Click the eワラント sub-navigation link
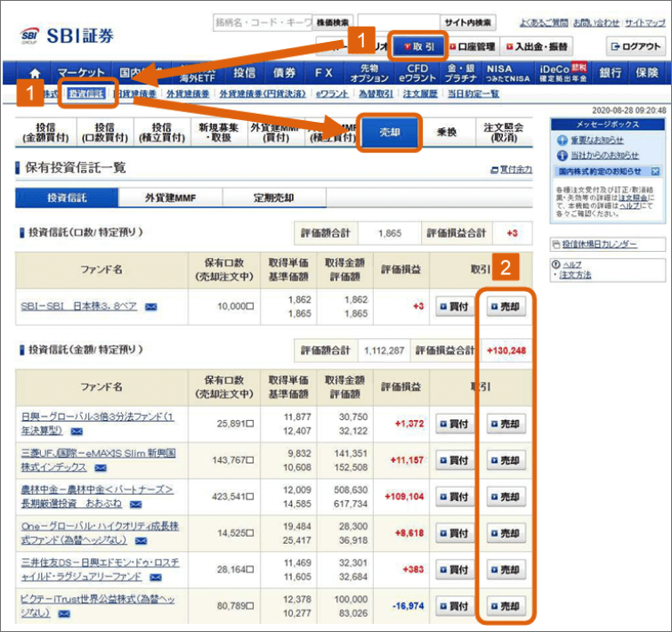The height and width of the screenshot is (632, 672). click(332, 93)
